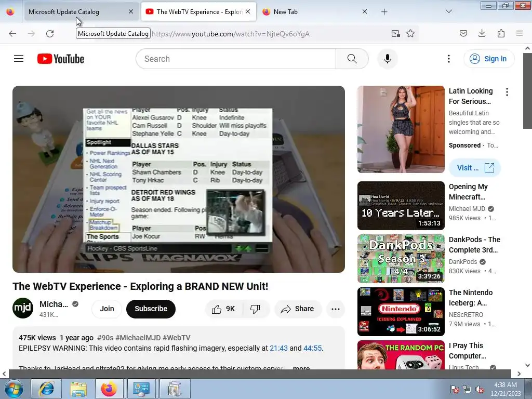Go to the YouTube home logo
Image resolution: width=532 pixels, height=399 pixels.
point(61,59)
